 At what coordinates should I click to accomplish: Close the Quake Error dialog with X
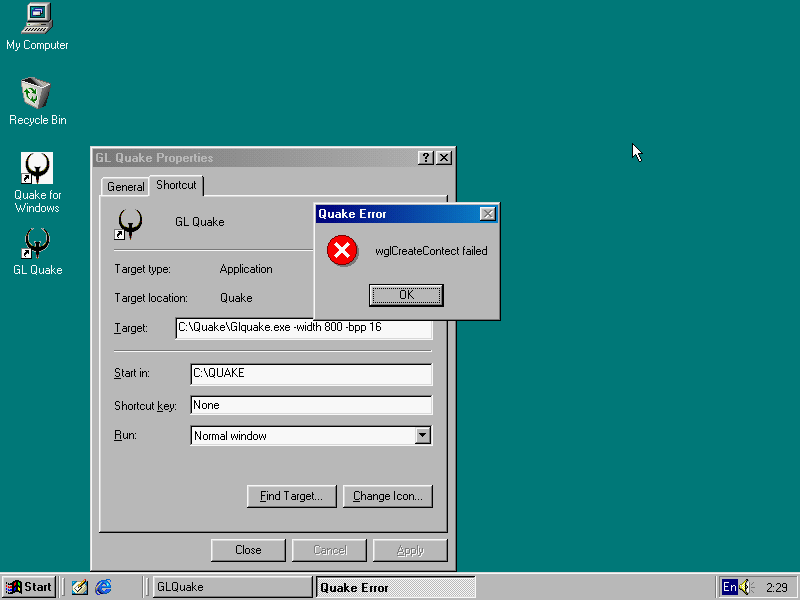(488, 214)
